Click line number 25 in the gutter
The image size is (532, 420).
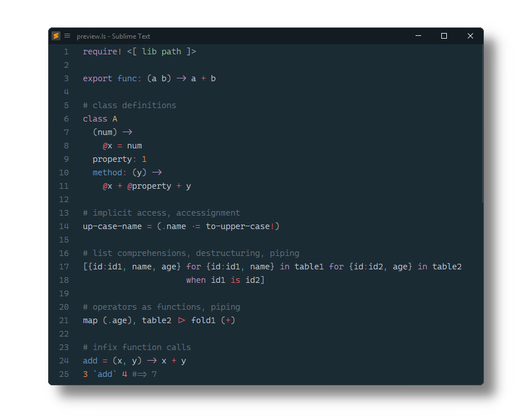tap(64, 374)
